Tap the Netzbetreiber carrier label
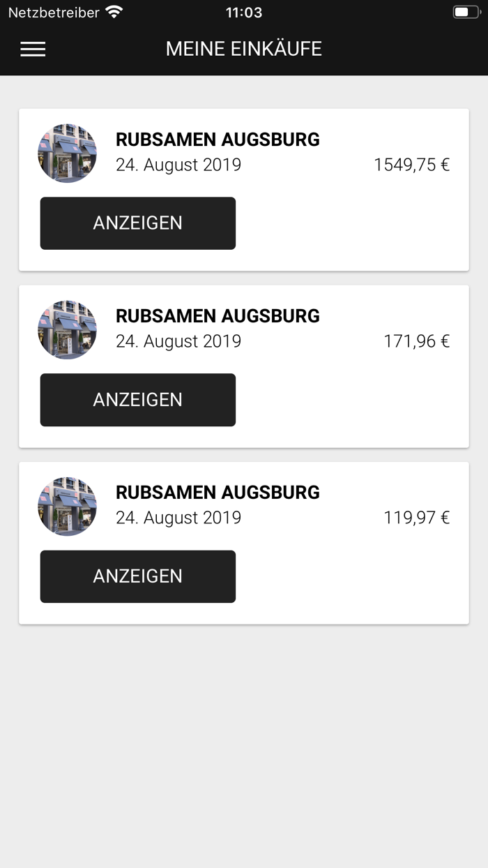 tap(54, 12)
